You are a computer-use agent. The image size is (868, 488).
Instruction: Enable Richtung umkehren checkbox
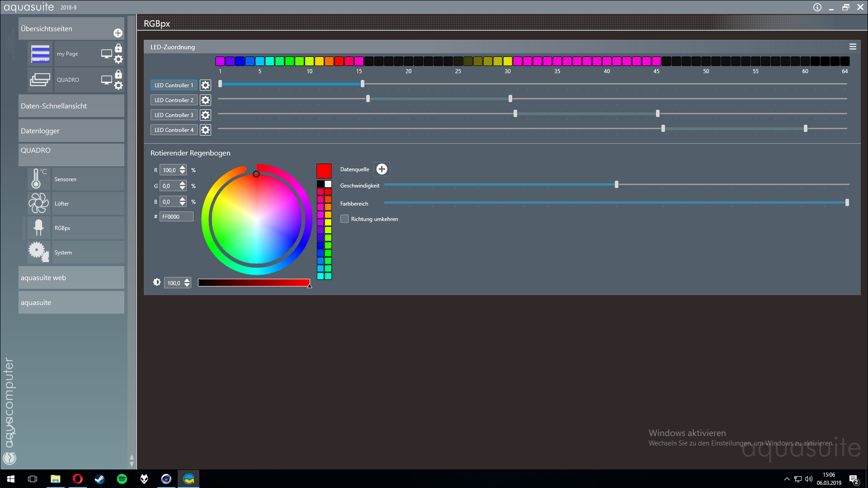tap(344, 219)
